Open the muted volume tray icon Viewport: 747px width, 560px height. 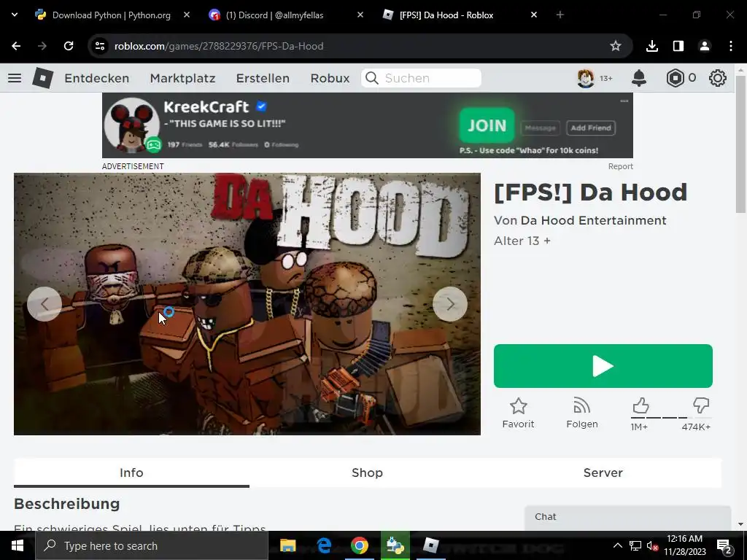pyautogui.click(x=652, y=545)
